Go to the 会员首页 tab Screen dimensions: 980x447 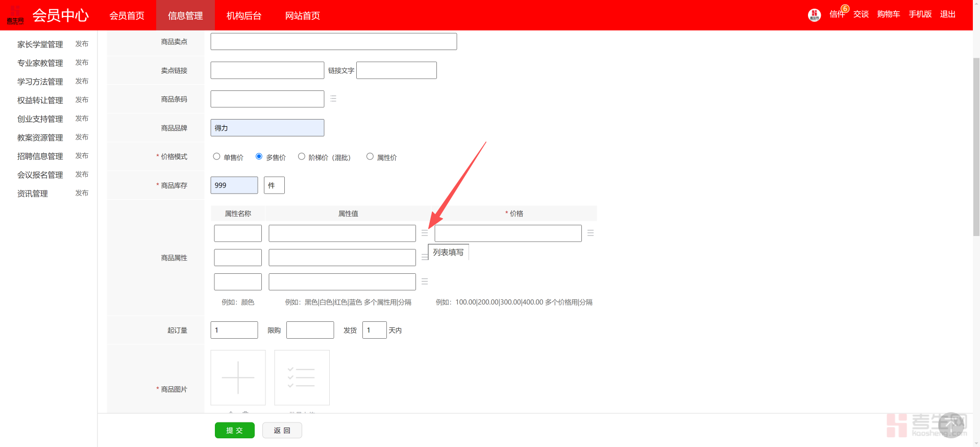pos(127,16)
